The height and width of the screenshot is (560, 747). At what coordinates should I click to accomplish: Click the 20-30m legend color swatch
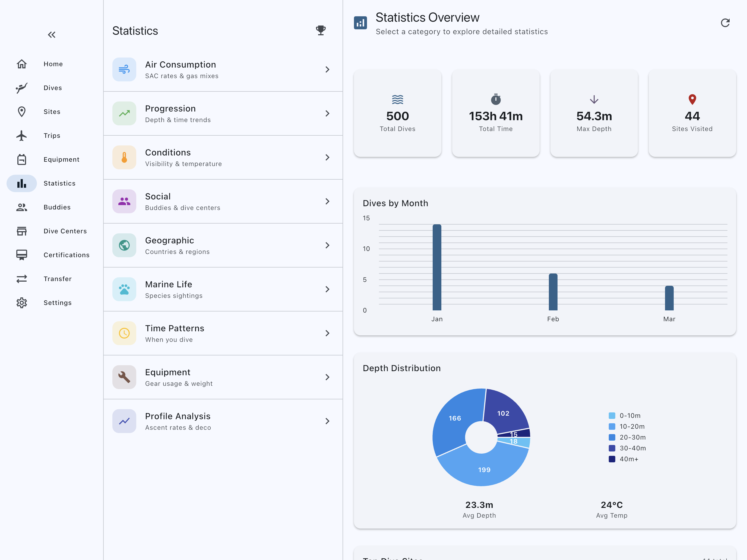(x=612, y=437)
